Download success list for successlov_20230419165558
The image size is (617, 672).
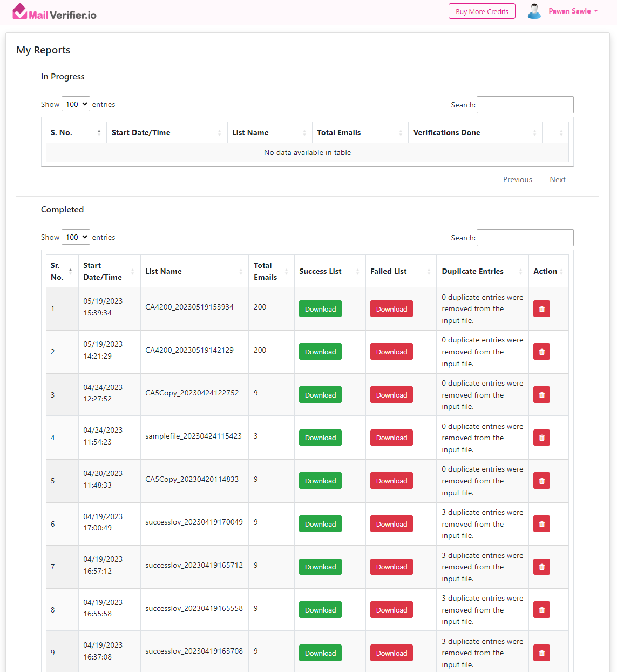coord(320,610)
